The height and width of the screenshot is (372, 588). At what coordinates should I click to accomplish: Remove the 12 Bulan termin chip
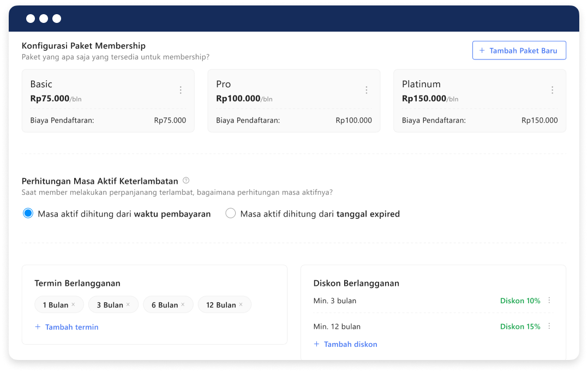click(241, 304)
